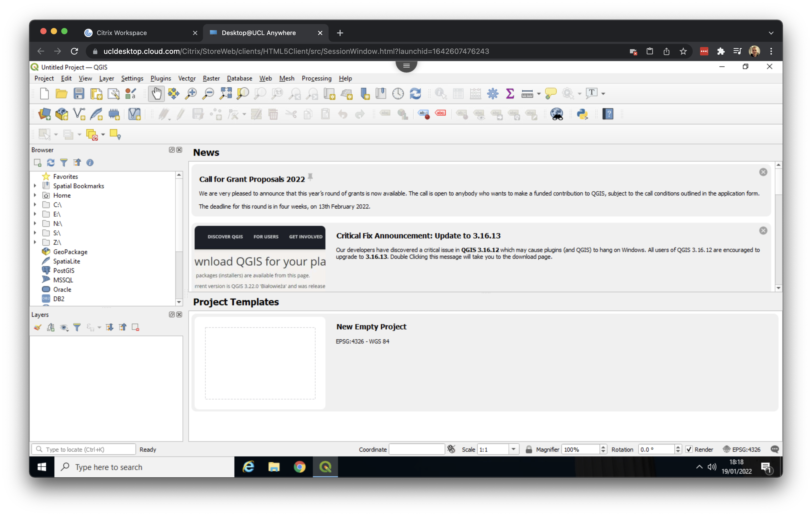
Task: Uncheck the Render checkbox
Action: pos(690,449)
